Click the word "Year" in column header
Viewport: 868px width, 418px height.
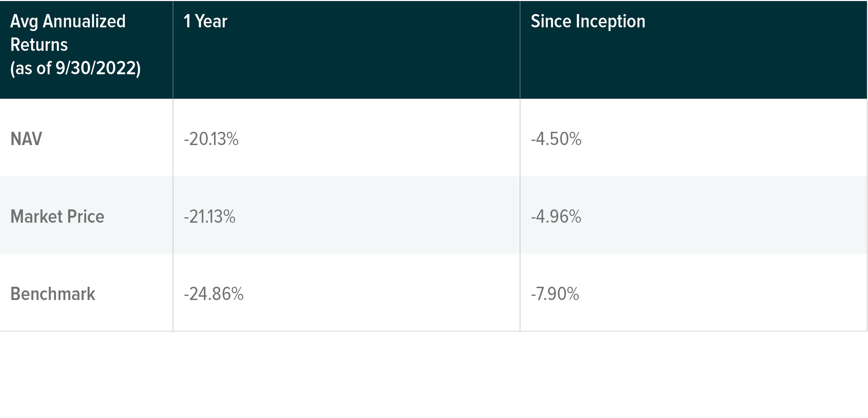pos(211,21)
